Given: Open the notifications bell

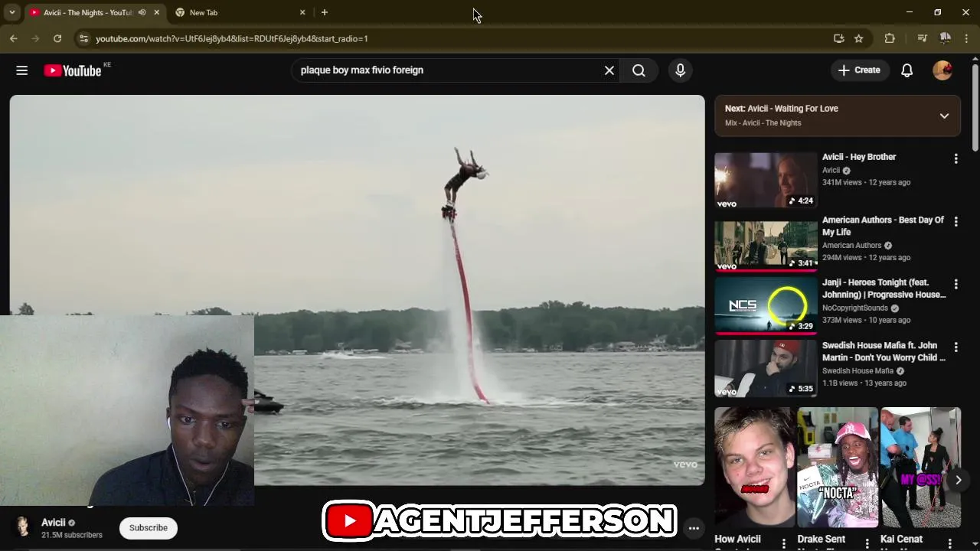Looking at the screenshot, I should pyautogui.click(x=907, y=70).
